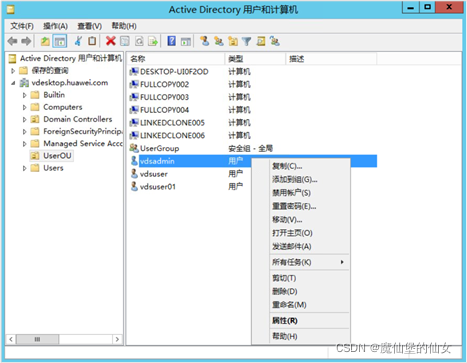Viewport: 467px width, 363px height.
Task: Expand the Computers tree node
Action: (24, 107)
